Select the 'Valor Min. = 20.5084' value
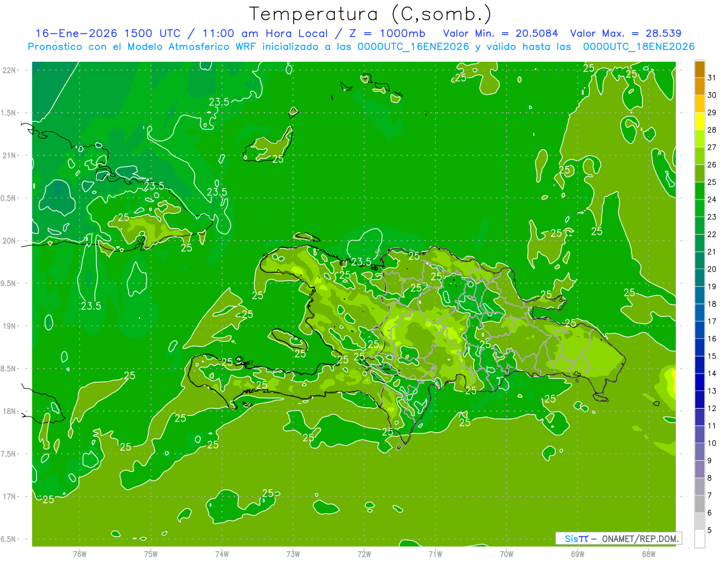 coord(500,33)
